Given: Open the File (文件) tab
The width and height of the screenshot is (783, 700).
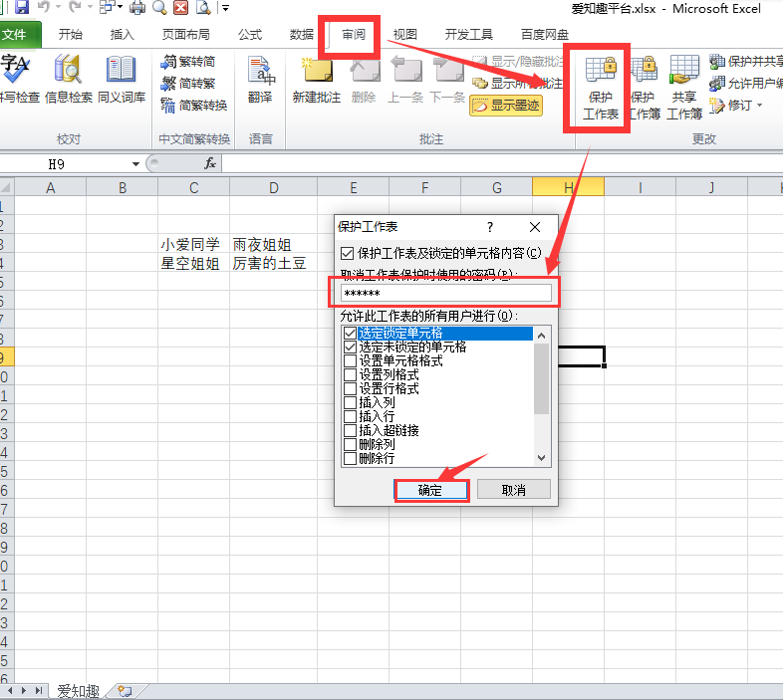Looking at the screenshot, I should coord(19,35).
